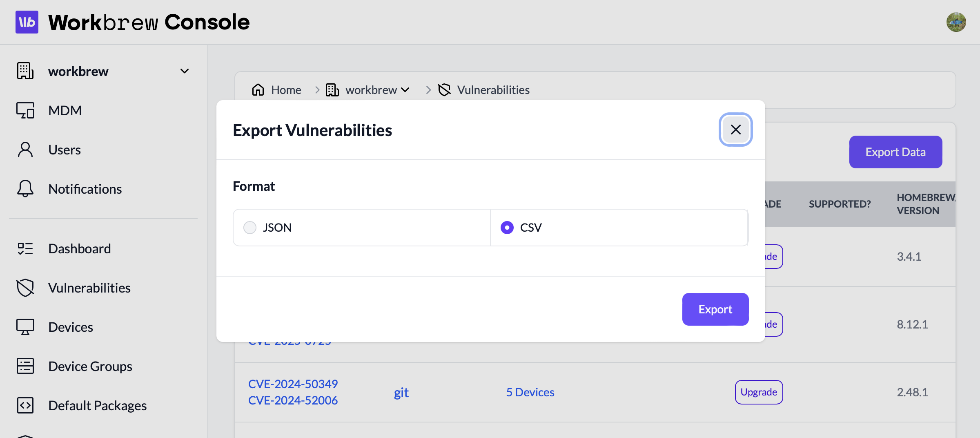Open Notifications bell icon

[25, 189]
